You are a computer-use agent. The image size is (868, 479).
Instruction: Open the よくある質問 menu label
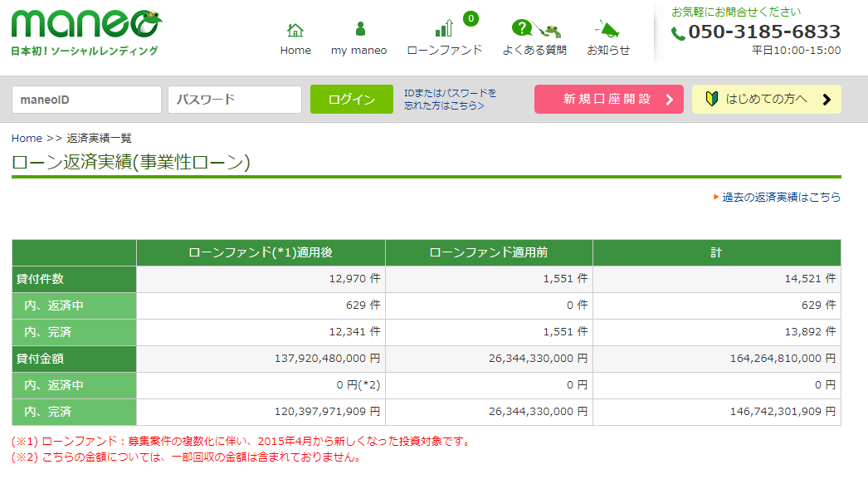[534, 51]
